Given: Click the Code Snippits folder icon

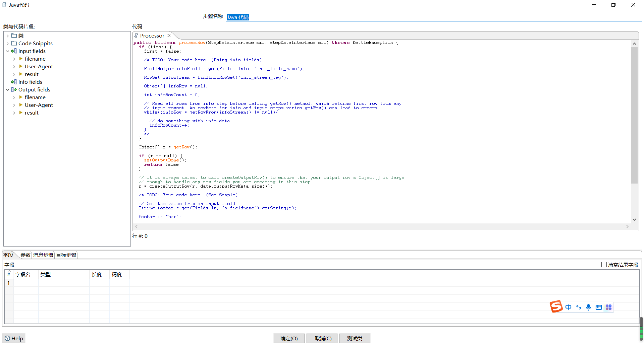Looking at the screenshot, I should tap(14, 43).
